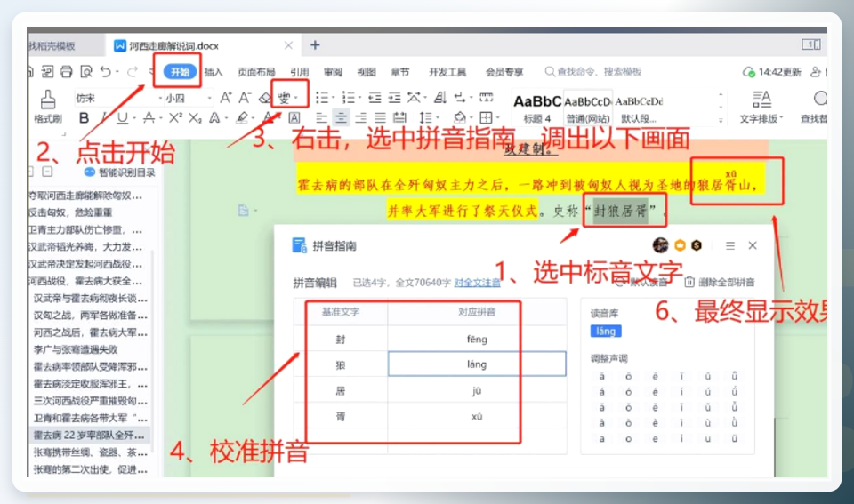
Task: Expand the shading dropdown arrow
Action: (x=471, y=118)
